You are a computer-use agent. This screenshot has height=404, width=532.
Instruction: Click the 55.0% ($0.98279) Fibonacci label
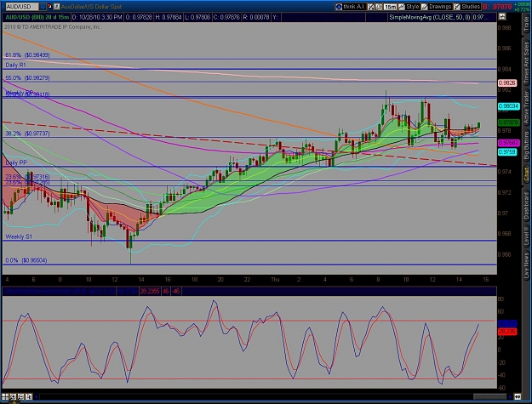tap(27, 78)
